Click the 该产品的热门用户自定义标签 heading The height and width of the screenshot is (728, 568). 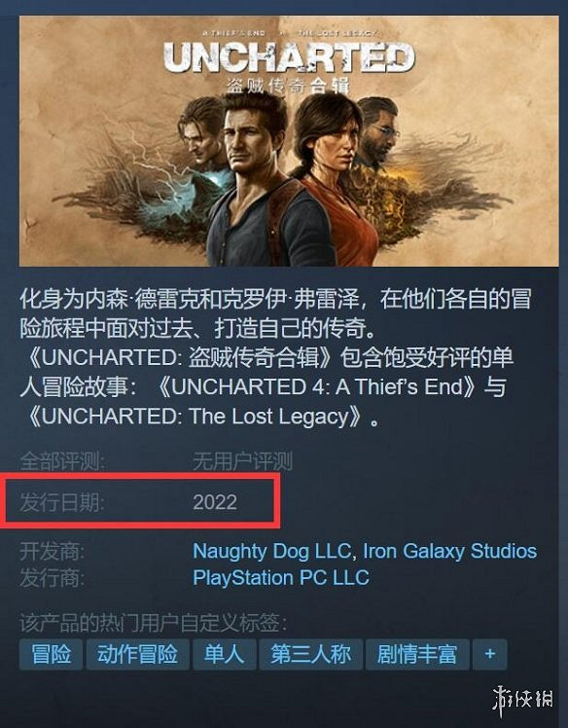point(153,623)
